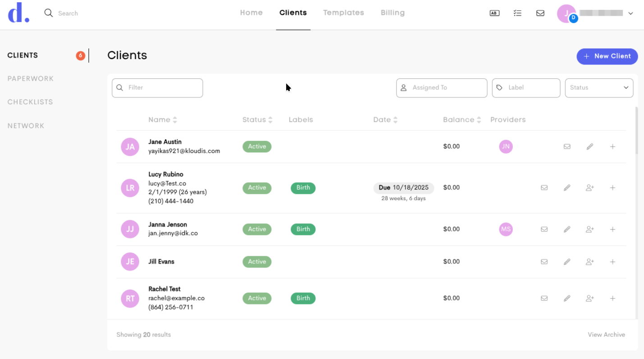Go to the Home tab
Image resolution: width=644 pixels, height=359 pixels.
click(x=251, y=13)
